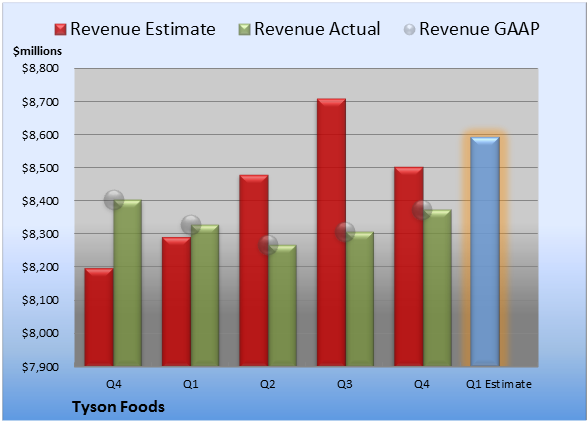Viewport: 588px width, 422px height.
Task: Select the 'Revenue Actual' legend label
Action: [317, 29]
